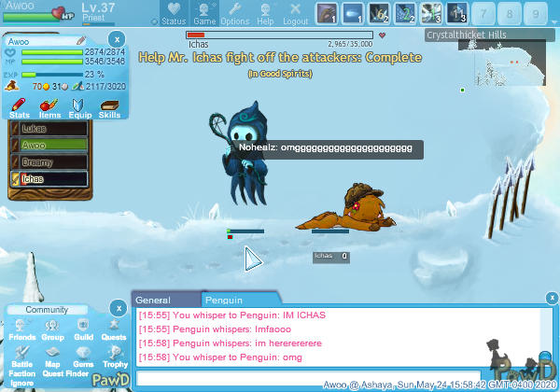
Task: Activate the first skill hotbar slot
Action: pos(326,13)
